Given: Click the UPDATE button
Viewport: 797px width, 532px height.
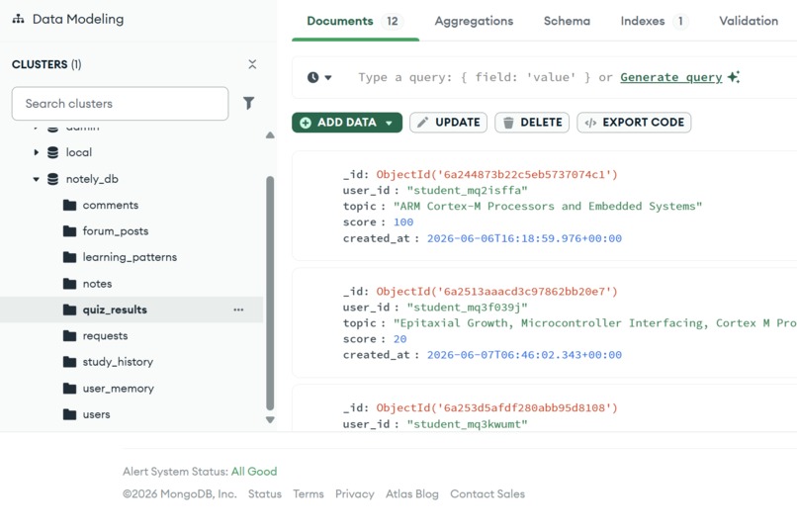Looking at the screenshot, I should point(448,123).
